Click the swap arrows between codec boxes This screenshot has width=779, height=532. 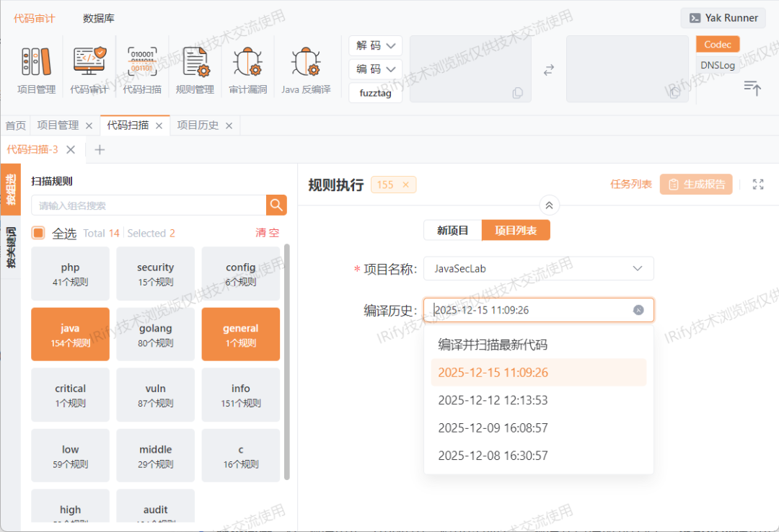[548, 70]
